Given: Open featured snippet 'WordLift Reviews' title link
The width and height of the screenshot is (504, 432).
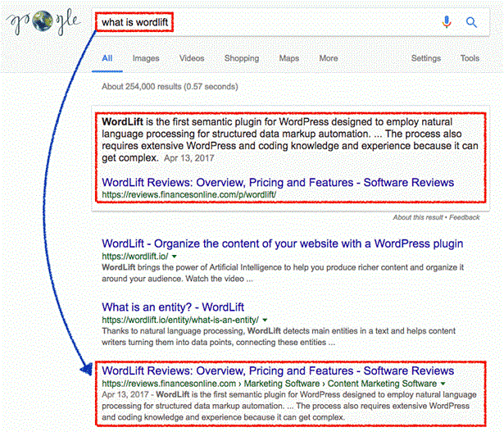Looking at the screenshot, I should pyautogui.click(x=278, y=182).
